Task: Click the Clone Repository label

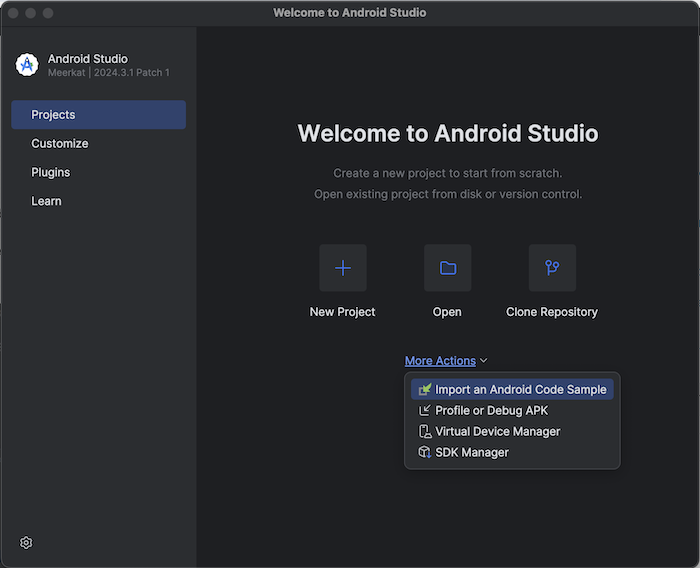Action: click(552, 312)
